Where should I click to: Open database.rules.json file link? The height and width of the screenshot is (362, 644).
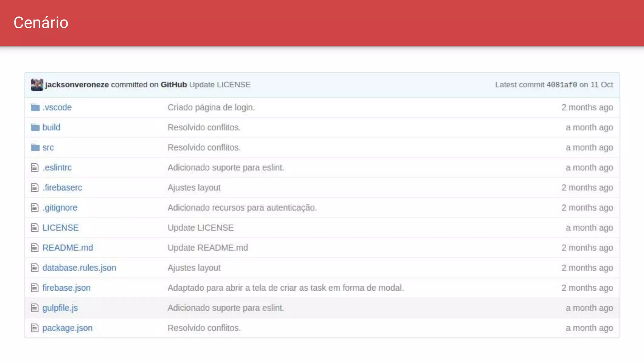pos(79,268)
